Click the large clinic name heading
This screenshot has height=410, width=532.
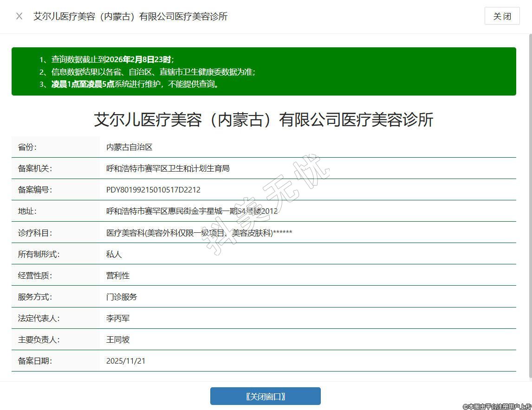263,120
